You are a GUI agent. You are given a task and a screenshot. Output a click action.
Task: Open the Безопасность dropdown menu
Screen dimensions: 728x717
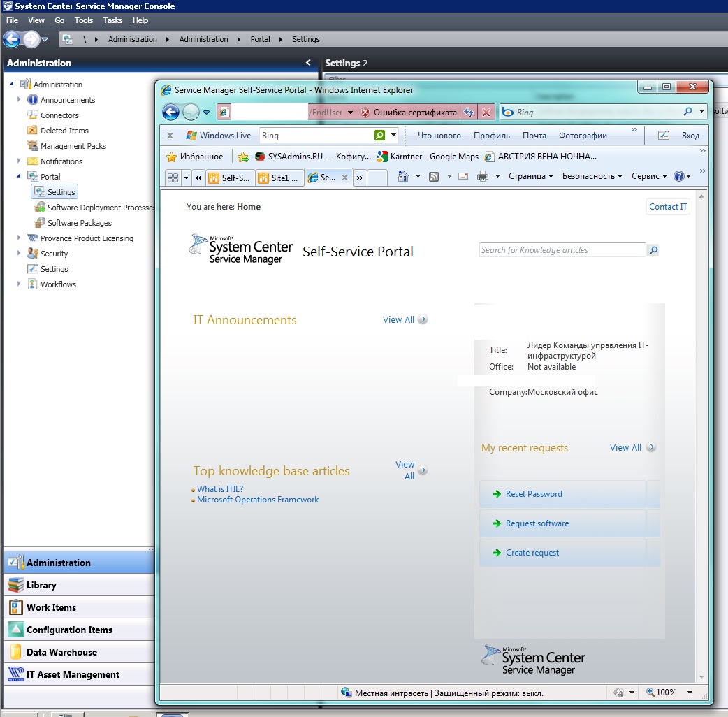(x=592, y=176)
